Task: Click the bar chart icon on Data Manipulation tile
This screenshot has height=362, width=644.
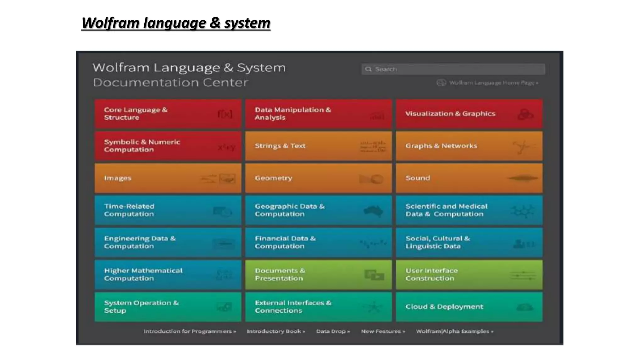Action: click(x=377, y=116)
